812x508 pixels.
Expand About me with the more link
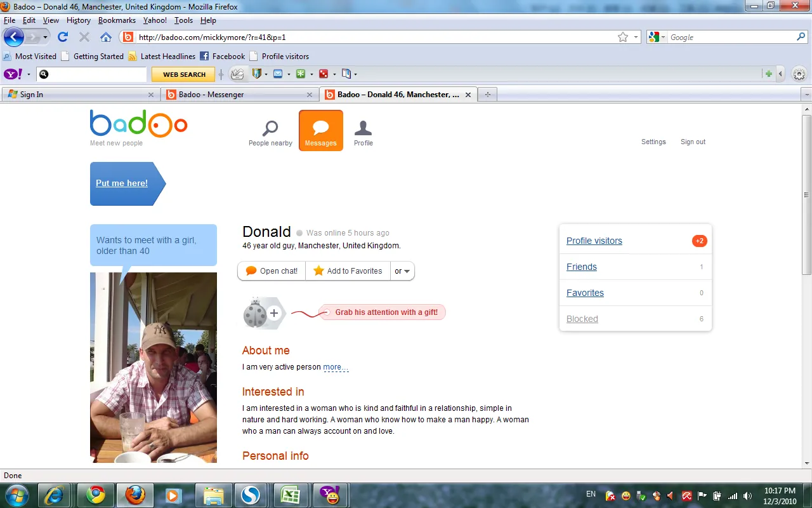point(336,367)
